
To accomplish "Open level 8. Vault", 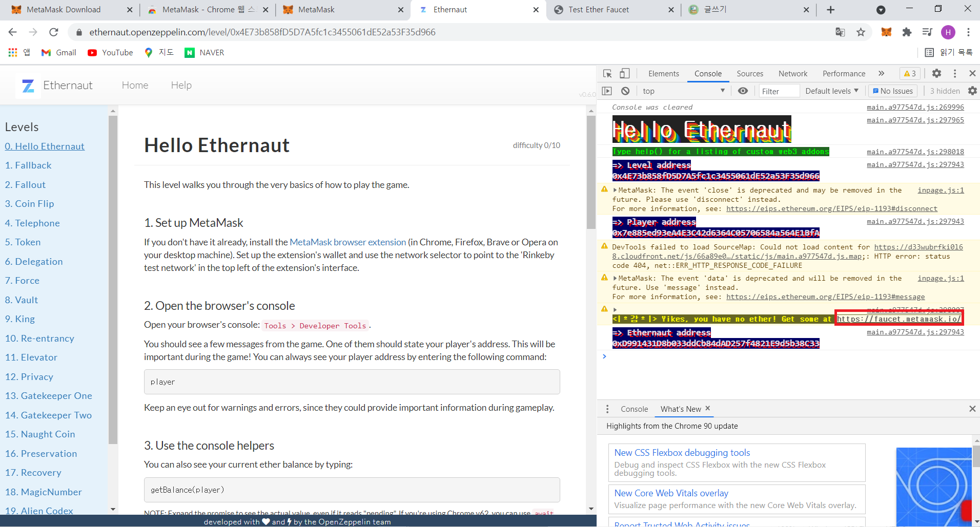I will click(22, 300).
